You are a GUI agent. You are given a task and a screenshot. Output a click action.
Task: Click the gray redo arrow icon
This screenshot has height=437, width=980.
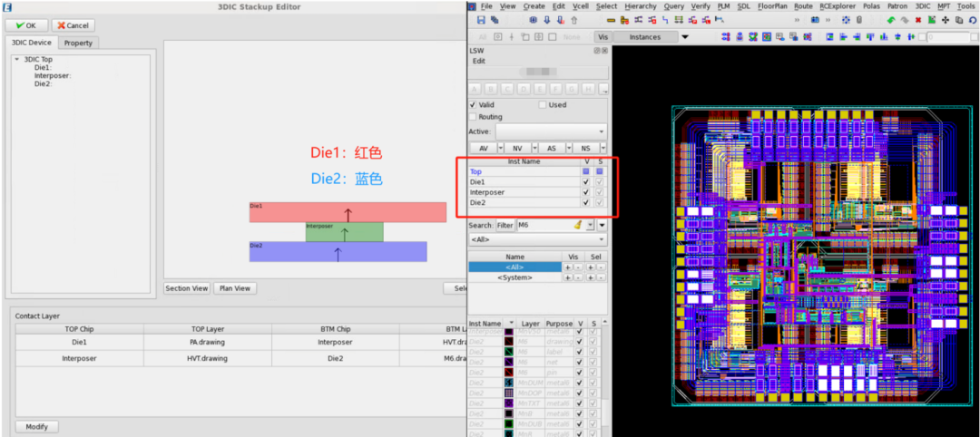coord(905,20)
